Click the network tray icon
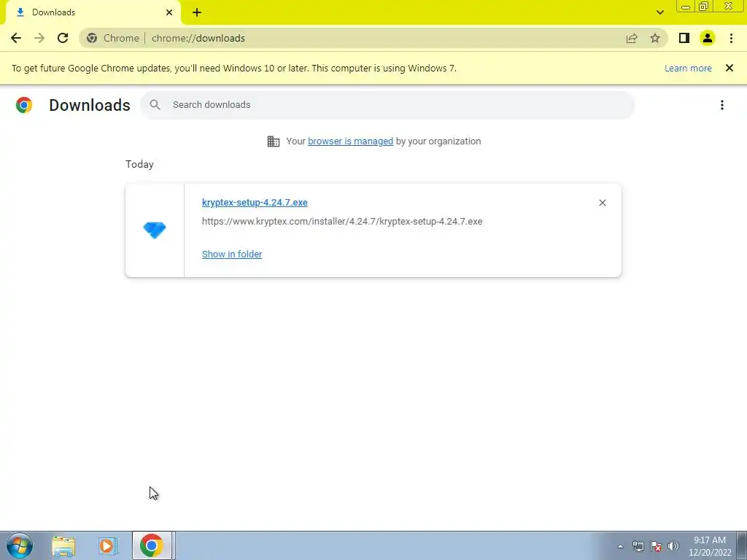The height and width of the screenshot is (560, 747). 638,546
